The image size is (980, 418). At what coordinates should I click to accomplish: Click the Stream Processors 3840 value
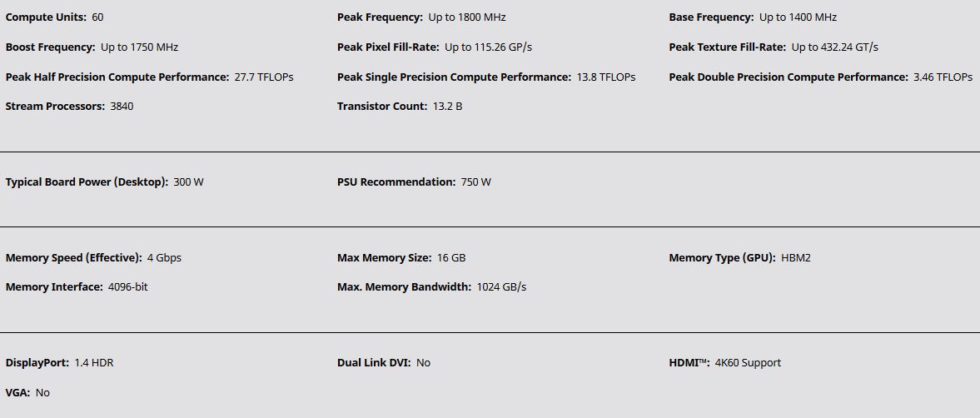coord(122,107)
